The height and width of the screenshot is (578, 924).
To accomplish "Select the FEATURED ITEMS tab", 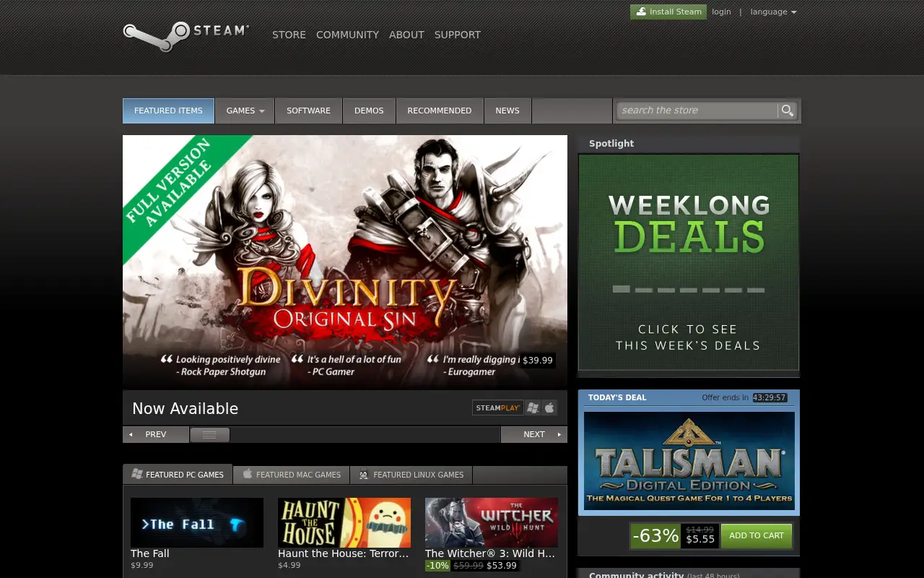I will click(x=168, y=111).
